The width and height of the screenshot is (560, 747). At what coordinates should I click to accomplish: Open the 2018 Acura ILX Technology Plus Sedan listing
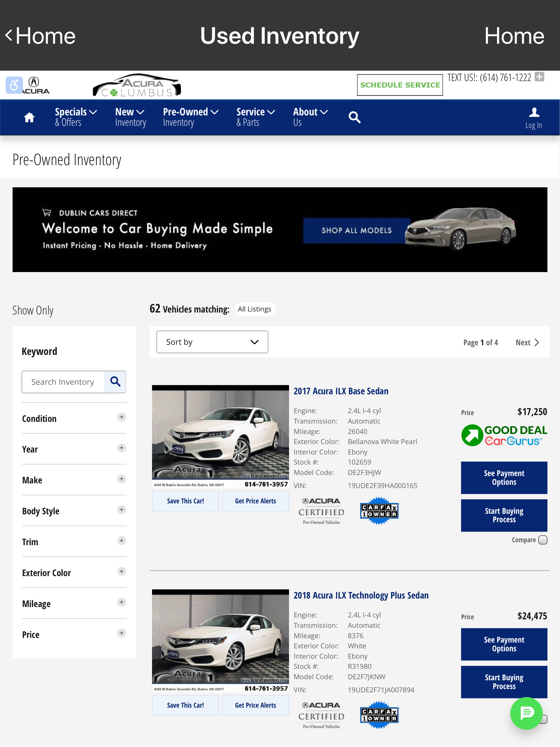point(361,595)
